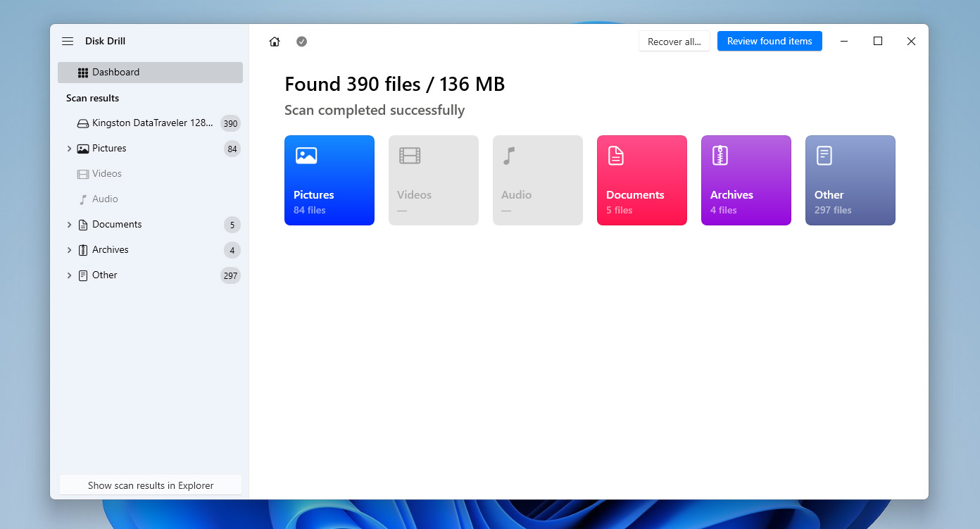Image resolution: width=980 pixels, height=529 pixels.
Task: Click the scan status checkmark icon
Action: tap(301, 42)
